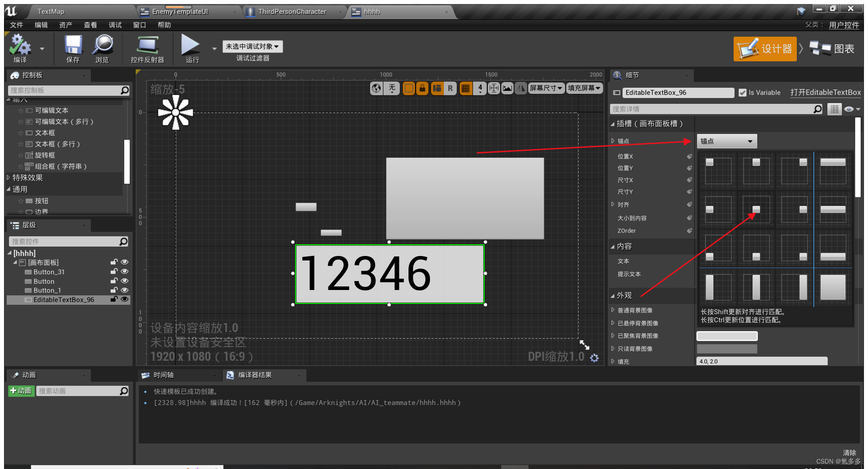This screenshot has height=469, width=868.
Task: Switch to the TextMap tab
Action: pyautogui.click(x=51, y=12)
